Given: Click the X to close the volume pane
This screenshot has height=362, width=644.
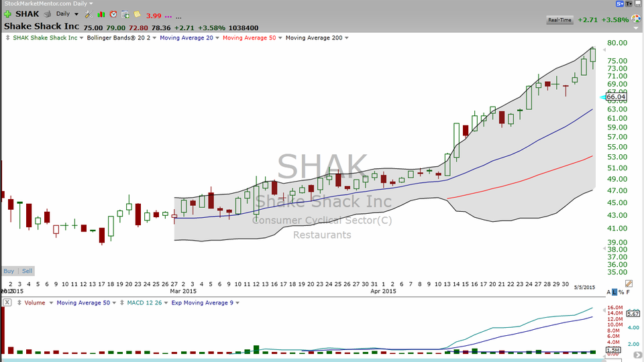Looking at the screenshot, I should [7, 302].
